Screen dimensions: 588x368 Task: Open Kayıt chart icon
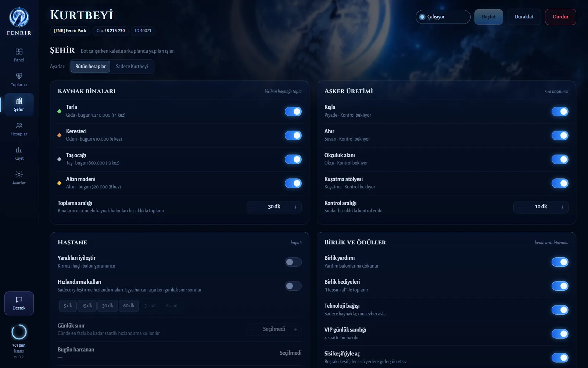coord(19,150)
